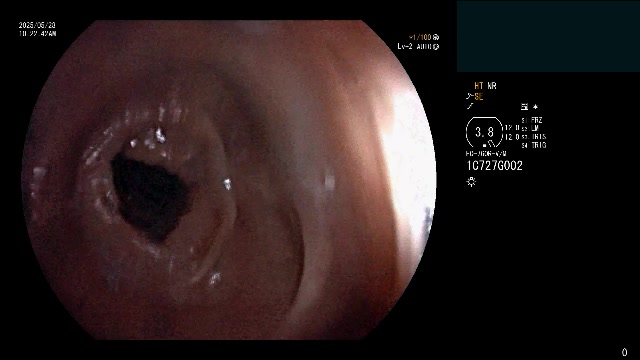
Task: Click the scope serial number 1C727G002
Action: (x=494, y=165)
